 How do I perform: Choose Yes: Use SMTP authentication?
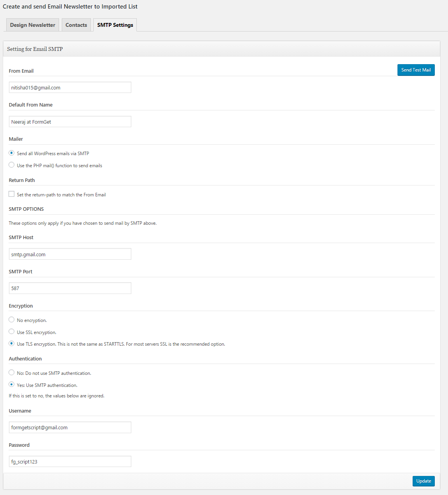(x=12, y=385)
